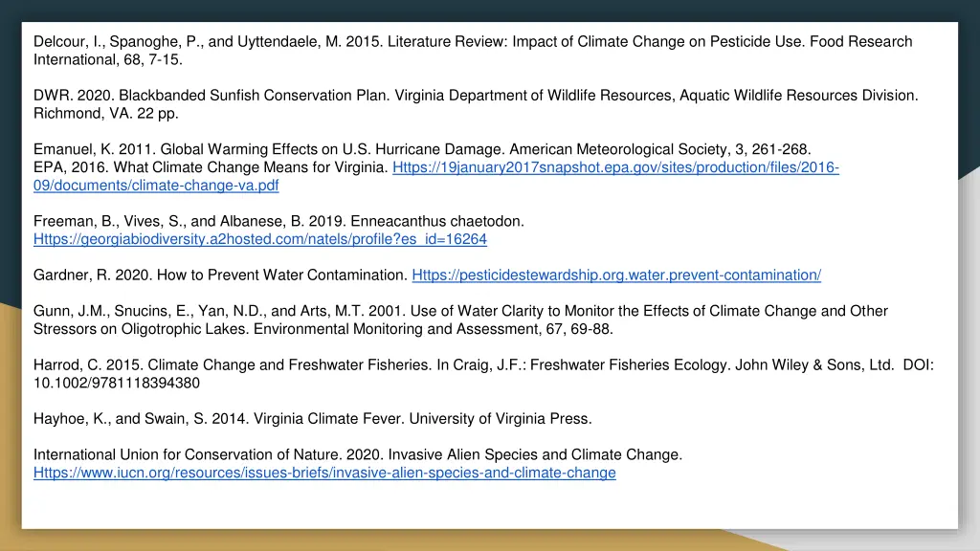Click the Environmental Monitoring and Assessment line
This screenshot has width=980, height=551.
pyautogui.click(x=323, y=329)
